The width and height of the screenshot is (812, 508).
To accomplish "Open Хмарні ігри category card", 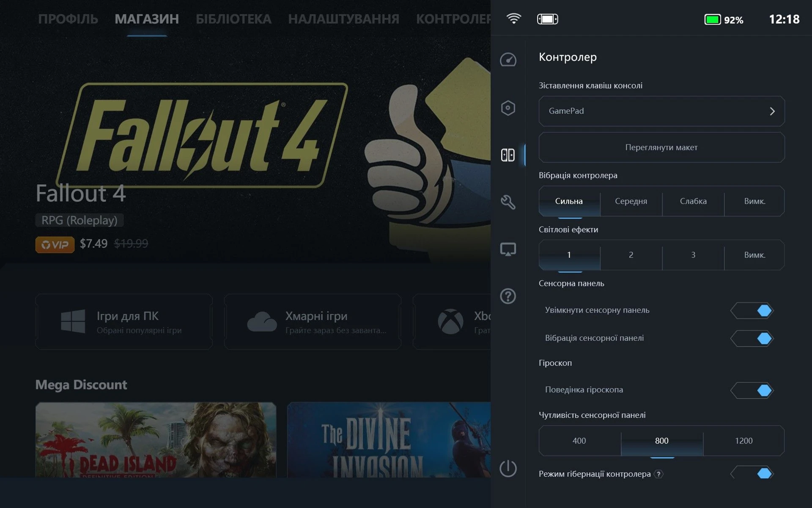I will (313, 322).
